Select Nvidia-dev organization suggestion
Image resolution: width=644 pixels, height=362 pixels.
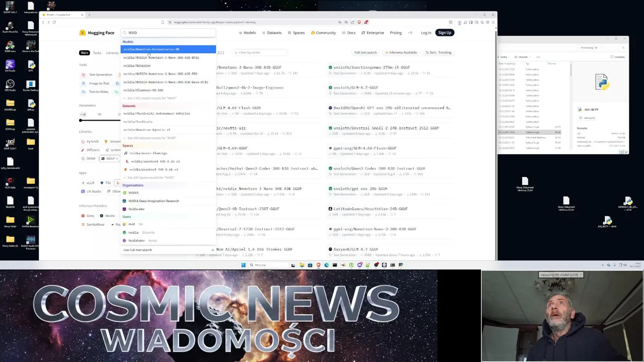(x=168, y=209)
